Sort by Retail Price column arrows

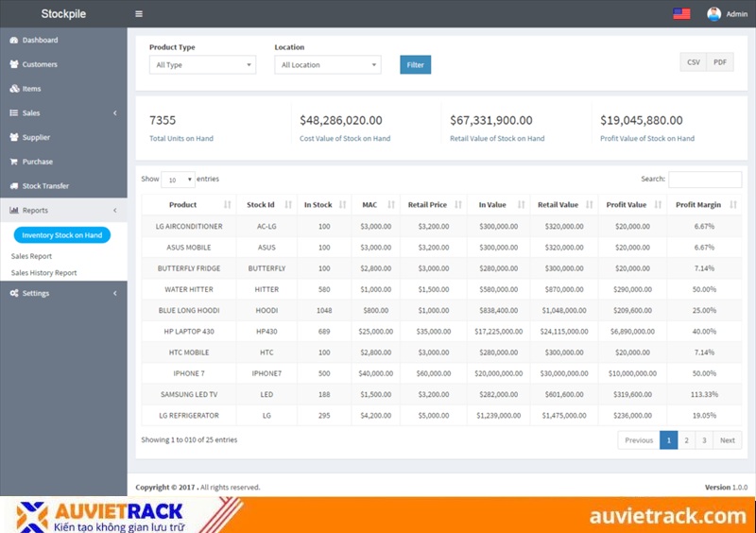click(x=458, y=205)
